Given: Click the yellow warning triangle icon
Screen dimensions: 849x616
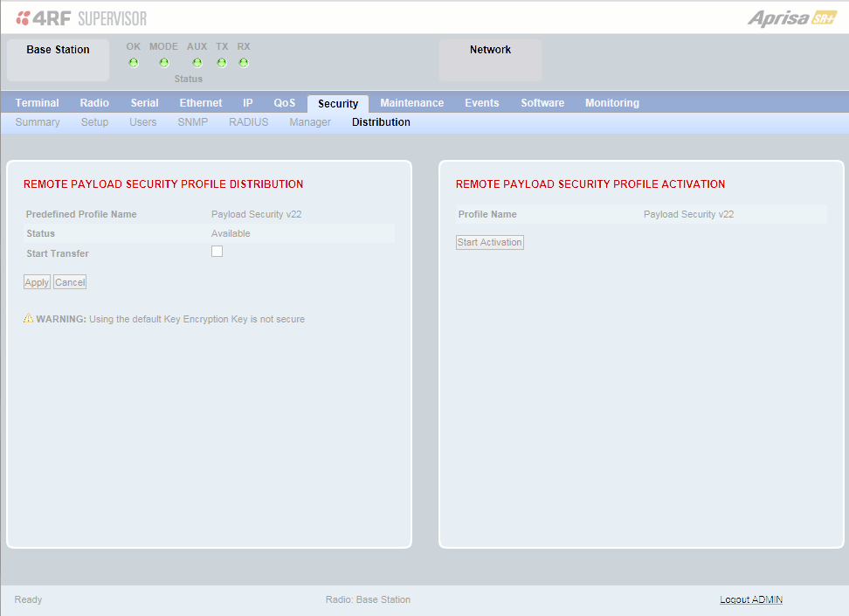Looking at the screenshot, I should coord(28,318).
